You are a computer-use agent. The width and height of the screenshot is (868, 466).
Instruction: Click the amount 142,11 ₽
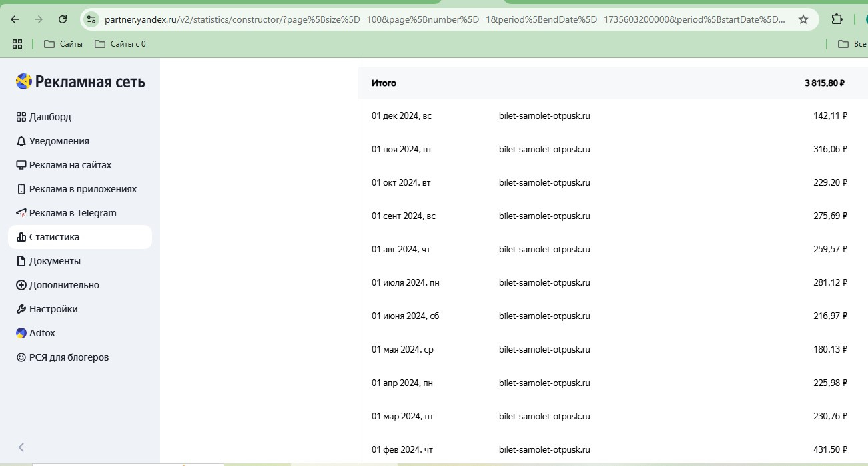pos(830,115)
